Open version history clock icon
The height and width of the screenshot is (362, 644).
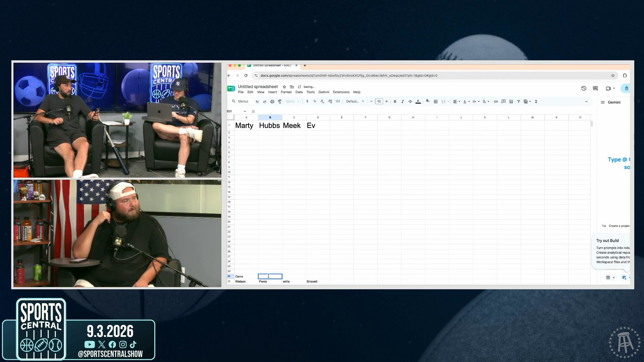click(584, 88)
